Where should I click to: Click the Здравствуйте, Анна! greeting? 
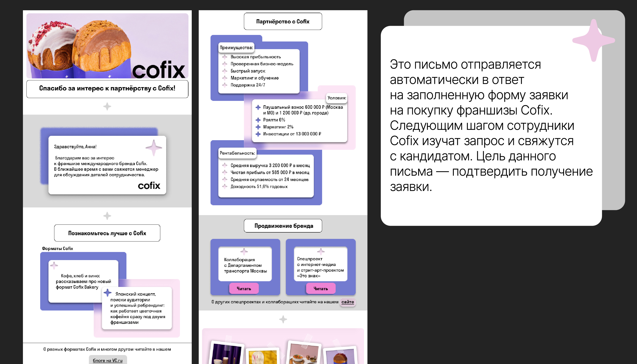(75, 147)
